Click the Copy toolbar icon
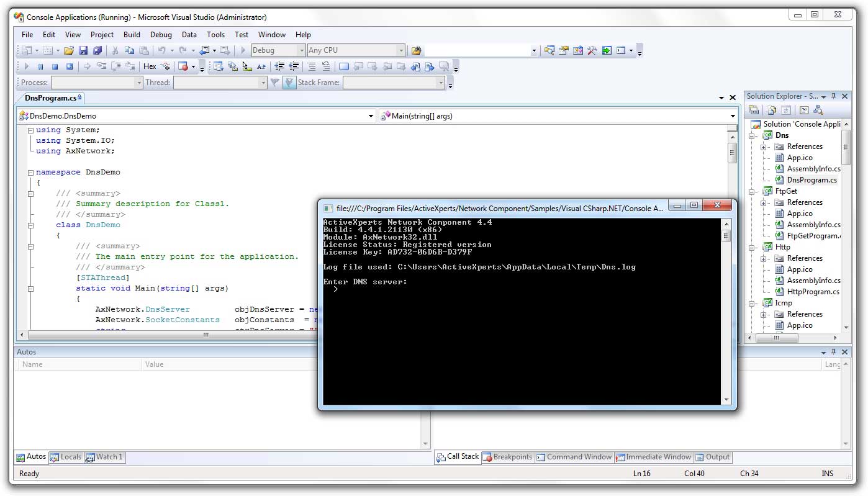 coord(129,50)
